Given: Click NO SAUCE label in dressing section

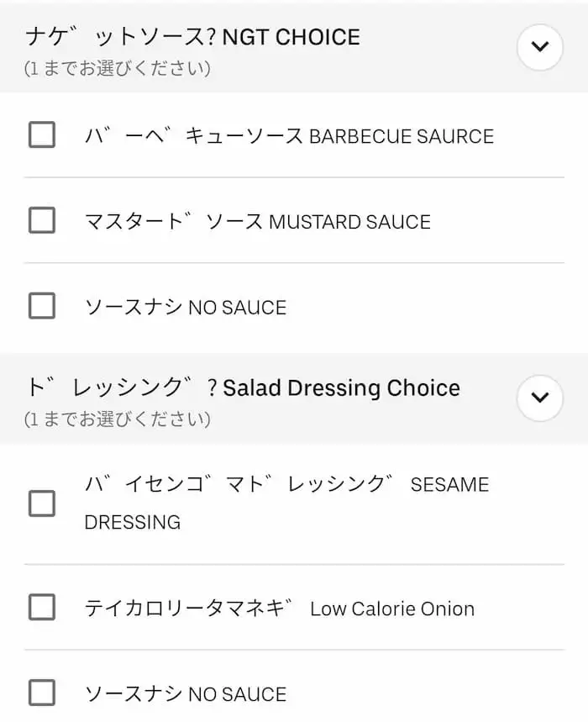Looking at the screenshot, I should (186, 694).
